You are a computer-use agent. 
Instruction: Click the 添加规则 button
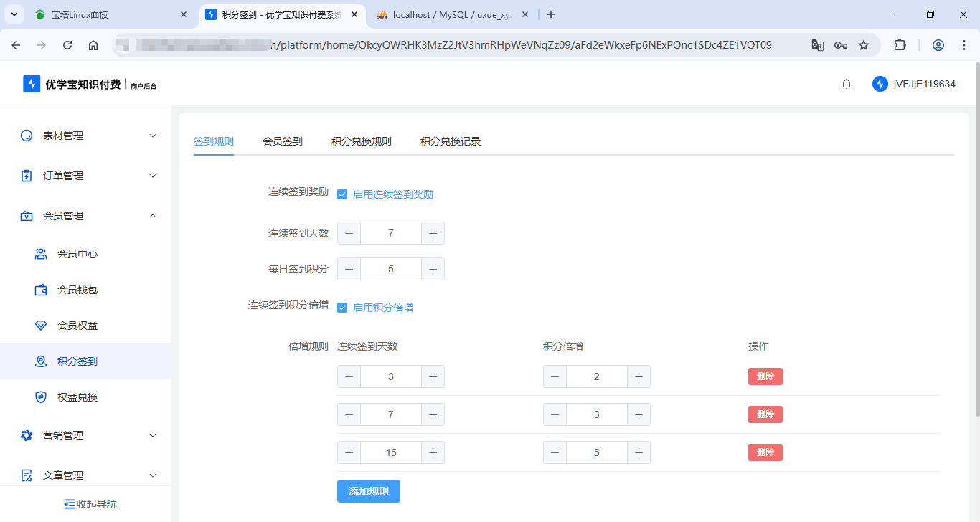tap(368, 490)
